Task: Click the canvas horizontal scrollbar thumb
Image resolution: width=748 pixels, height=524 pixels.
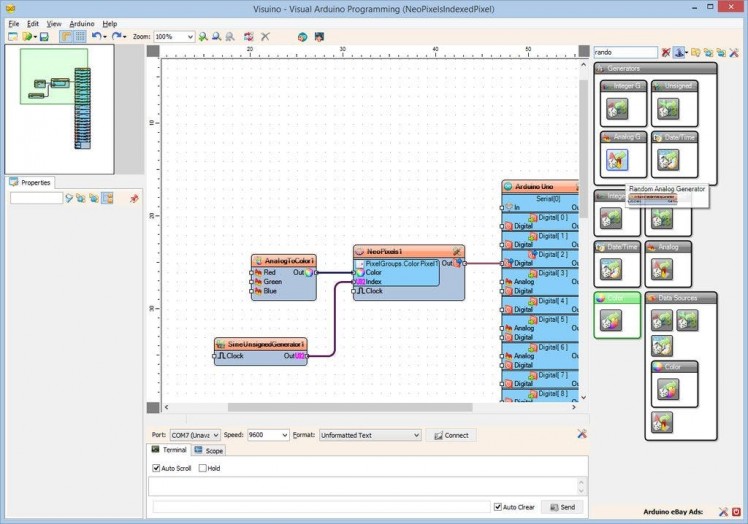Action: point(350,407)
